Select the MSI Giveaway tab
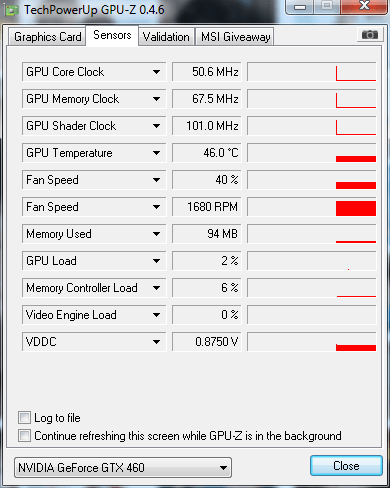This screenshot has width=390, height=488. (235, 37)
